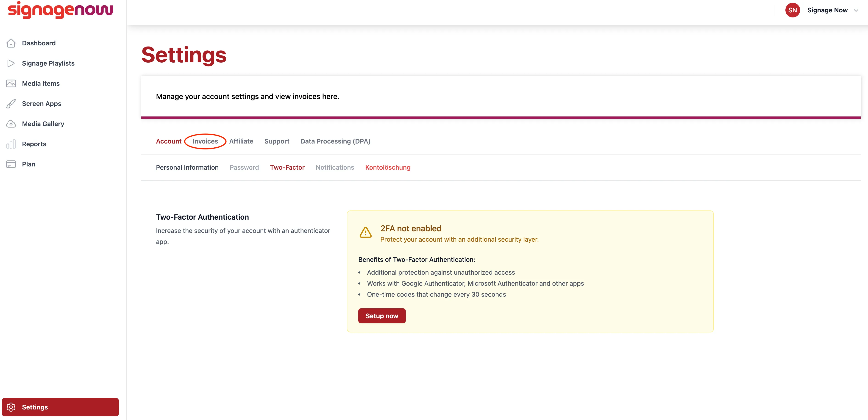Open the Plan page

pyautogui.click(x=29, y=164)
